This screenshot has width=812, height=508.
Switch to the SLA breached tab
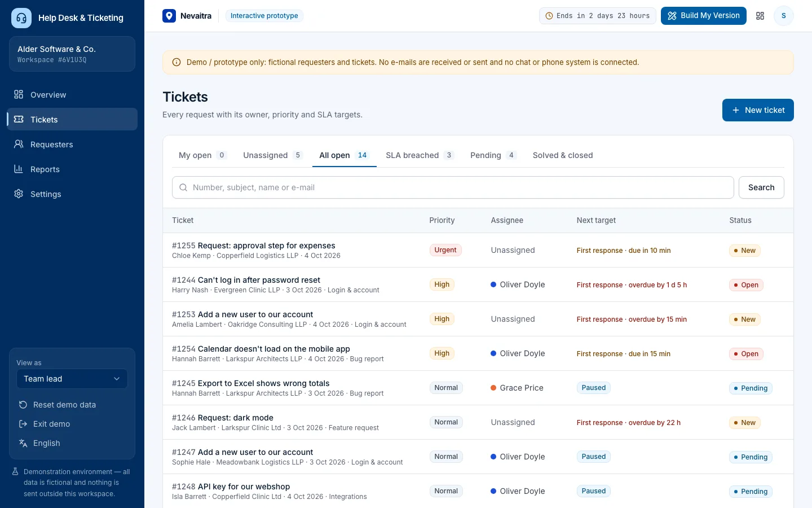[420, 155]
